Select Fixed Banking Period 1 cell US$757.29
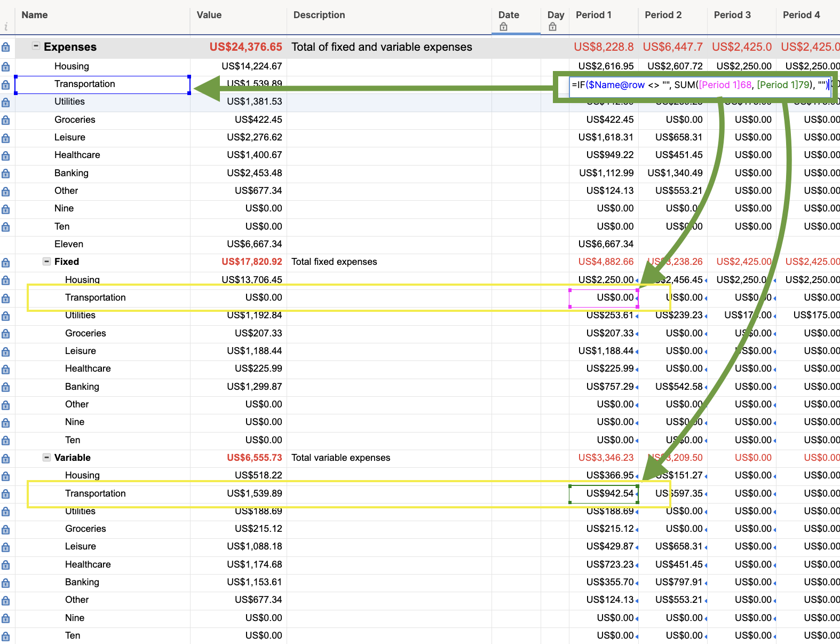 click(604, 387)
